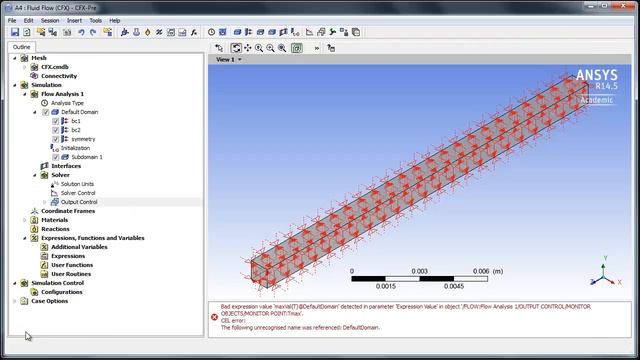Click the first magnifier zoom icon

coord(259,48)
